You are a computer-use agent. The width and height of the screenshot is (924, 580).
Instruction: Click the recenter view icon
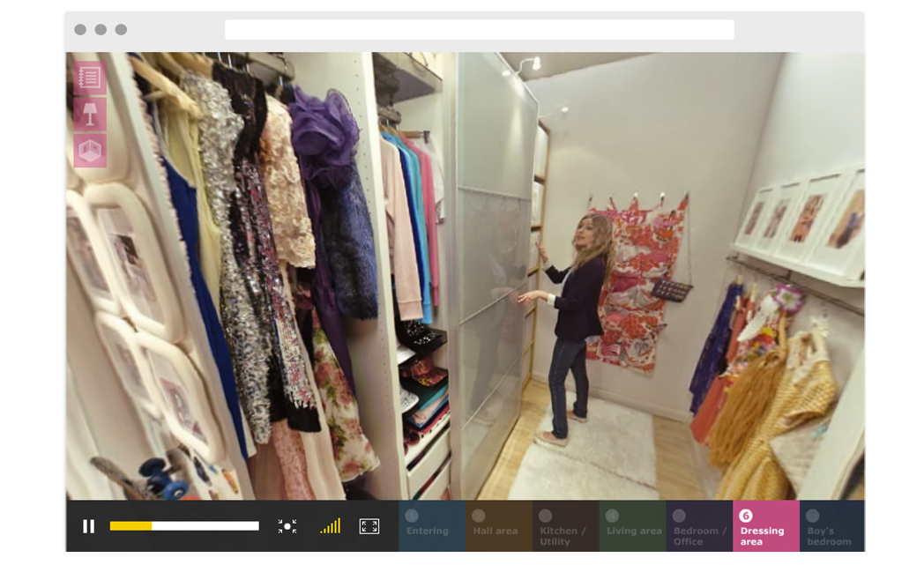tap(287, 526)
